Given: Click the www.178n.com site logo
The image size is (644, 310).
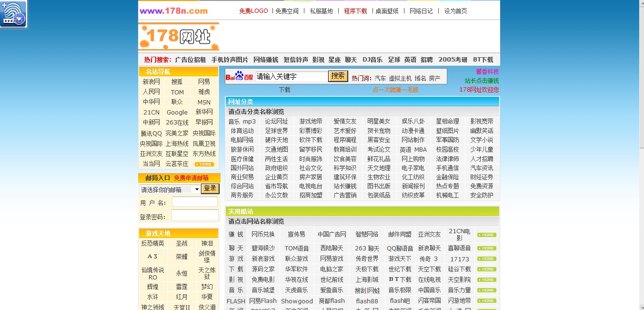Looking at the screenshot, I should (173, 11).
